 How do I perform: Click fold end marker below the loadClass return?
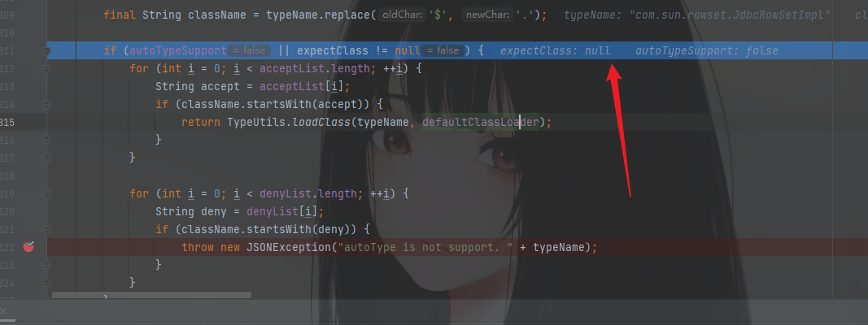(47, 140)
